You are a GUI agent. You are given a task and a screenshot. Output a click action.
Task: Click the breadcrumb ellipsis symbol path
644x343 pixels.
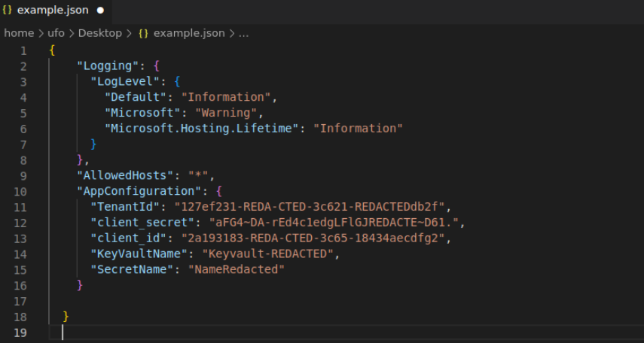click(x=243, y=34)
